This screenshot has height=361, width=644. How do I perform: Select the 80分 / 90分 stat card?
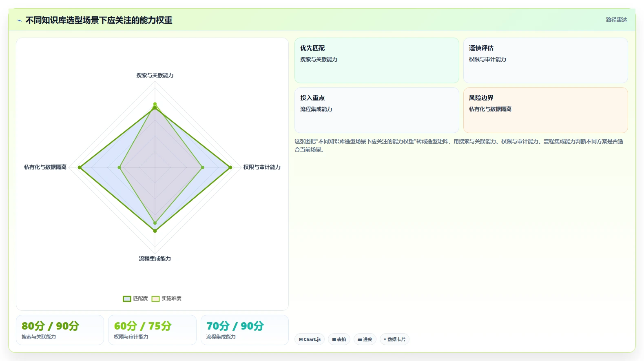(x=60, y=330)
